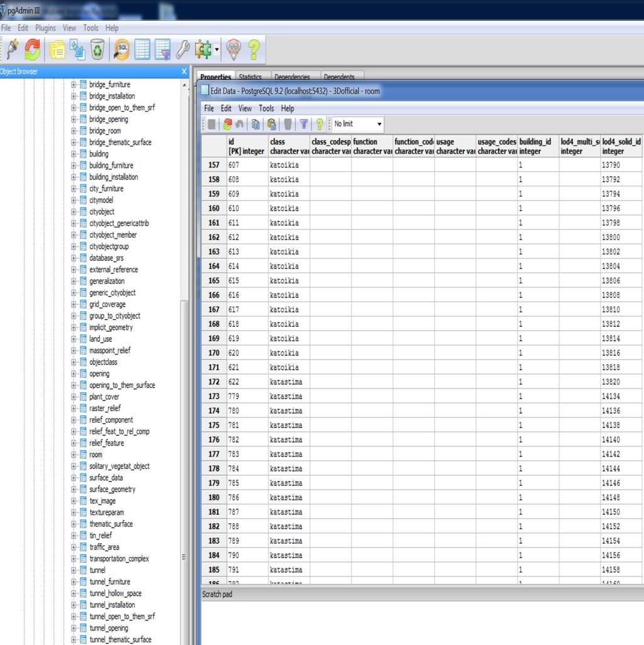Select the generic_cityobject tree item
The width and height of the screenshot is (644, 645).
tap(113, 293)
